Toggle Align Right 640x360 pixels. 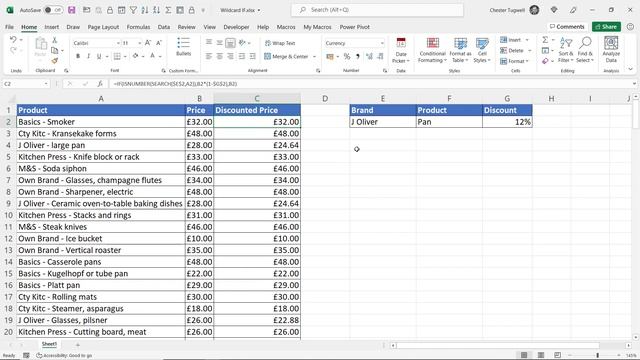pos(231,56)
